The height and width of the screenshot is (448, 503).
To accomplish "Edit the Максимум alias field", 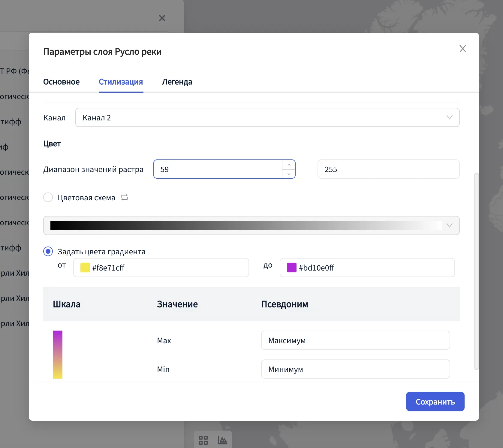I will pos(355,340).
